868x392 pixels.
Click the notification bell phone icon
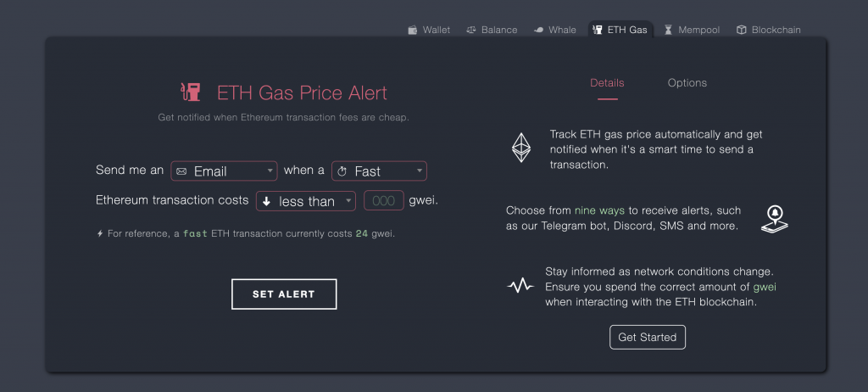click(775, 219)
